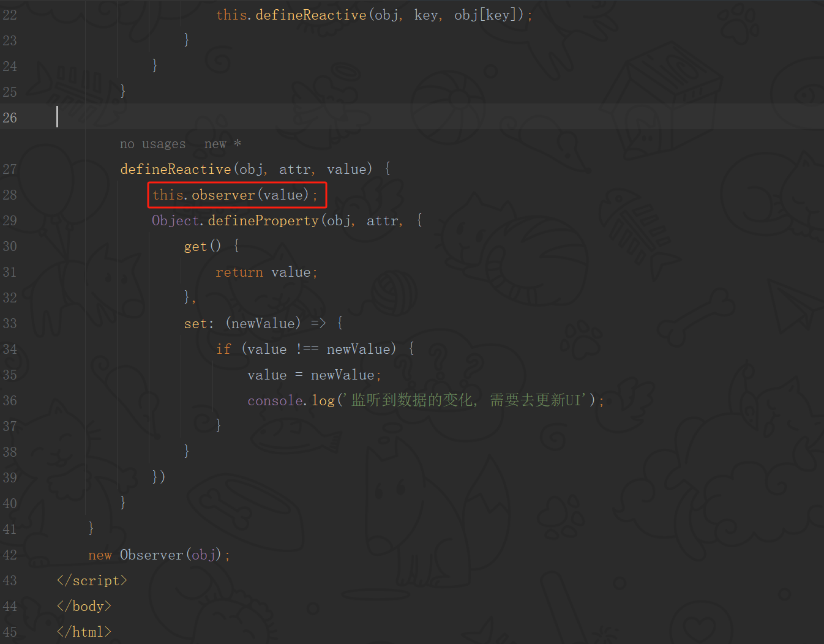
Task: Click the set: property on line 33
Action: pyautogui.click(x=199, y=323)
